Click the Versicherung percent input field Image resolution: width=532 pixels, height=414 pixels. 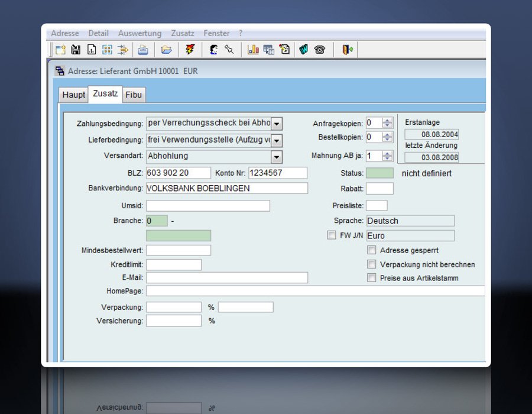tap(174, 321)
